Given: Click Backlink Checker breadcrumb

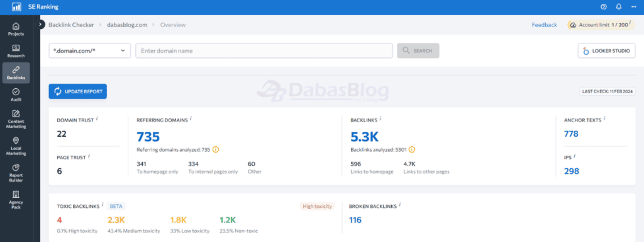Looking at the screenshot, I should 72,25.
